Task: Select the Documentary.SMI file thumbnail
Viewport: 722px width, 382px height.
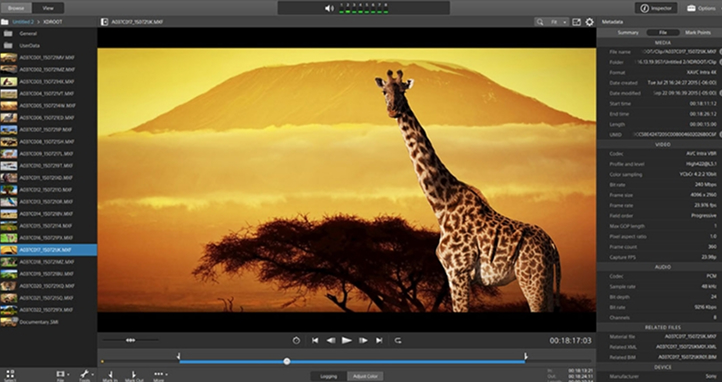Action: (9, 322)
